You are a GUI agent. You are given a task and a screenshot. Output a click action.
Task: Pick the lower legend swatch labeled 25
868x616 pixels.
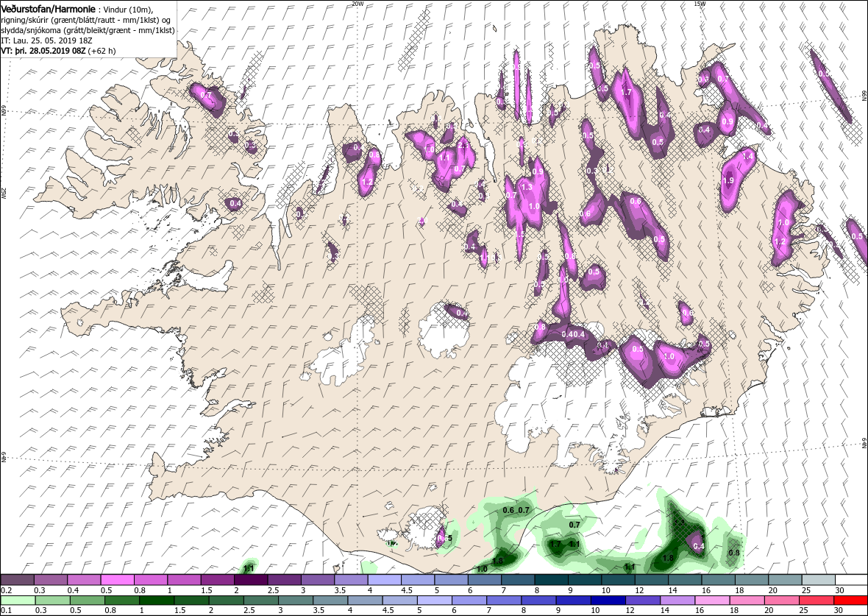[x=816, y=601]
